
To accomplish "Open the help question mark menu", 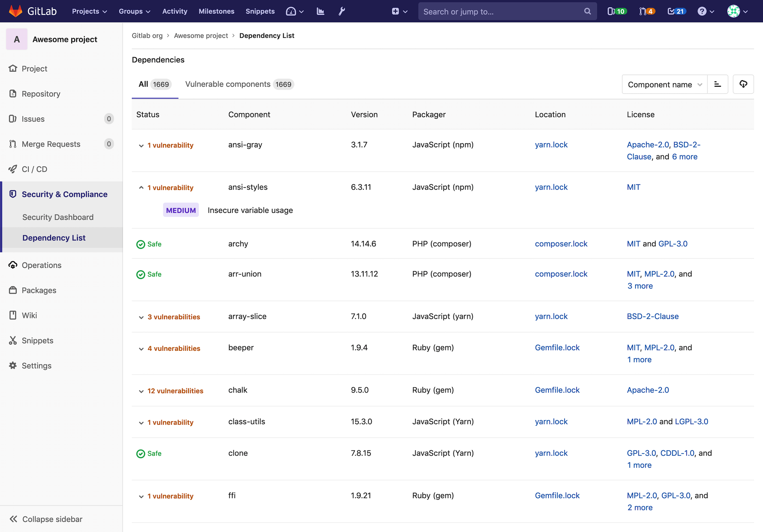I will (x=706, y=11).
